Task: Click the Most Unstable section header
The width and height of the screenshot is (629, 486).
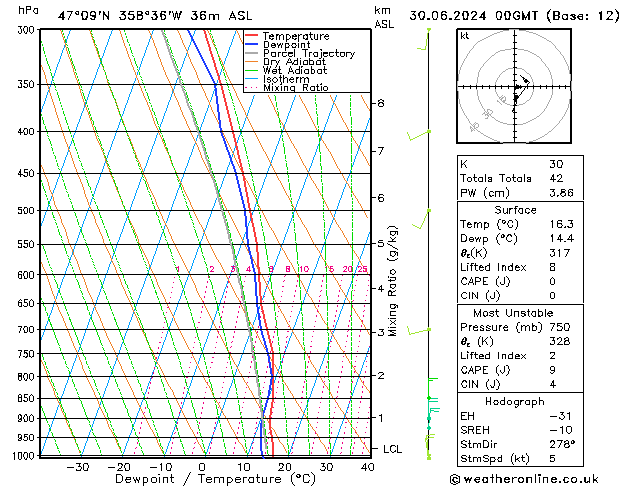Action: pos(514,312)
